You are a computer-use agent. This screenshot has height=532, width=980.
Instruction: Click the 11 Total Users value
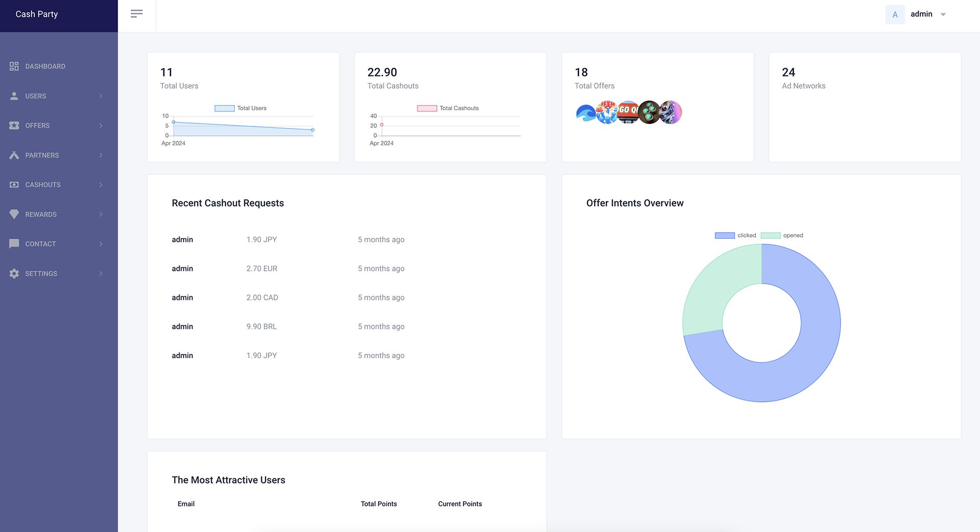click(x=166, y=72)
